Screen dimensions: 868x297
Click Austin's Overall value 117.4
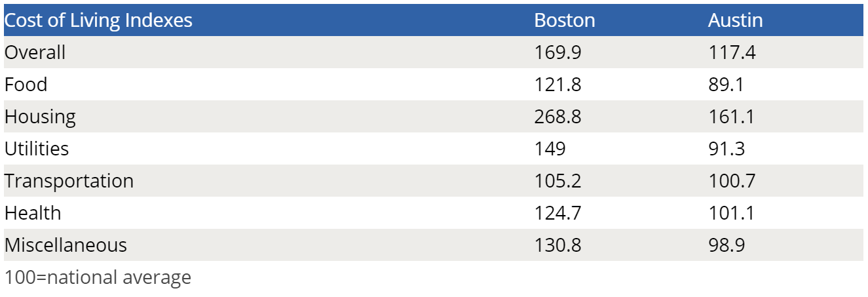point(732,52)
